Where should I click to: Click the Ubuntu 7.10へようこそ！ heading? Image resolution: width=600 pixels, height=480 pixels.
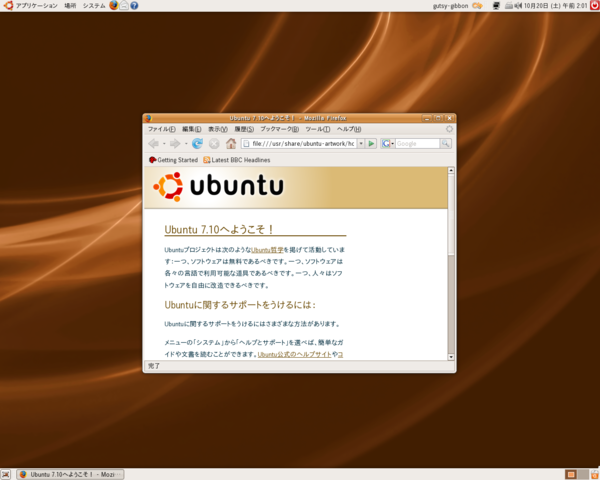[x=219, y=229]
